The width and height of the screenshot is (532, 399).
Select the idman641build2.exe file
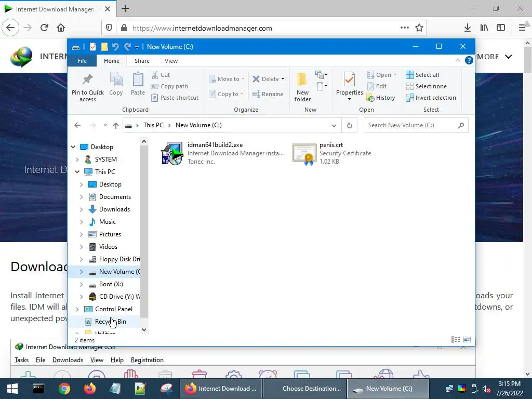coord(223,153)
